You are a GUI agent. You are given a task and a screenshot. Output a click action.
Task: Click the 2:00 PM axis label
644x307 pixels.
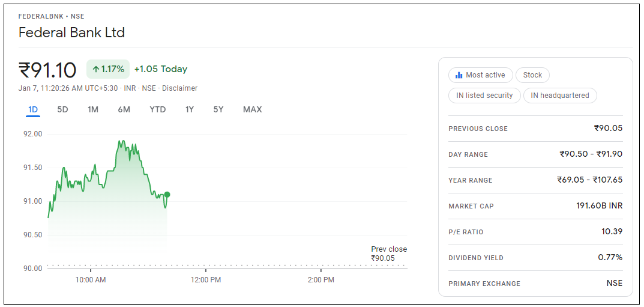(x=320, y=281)
